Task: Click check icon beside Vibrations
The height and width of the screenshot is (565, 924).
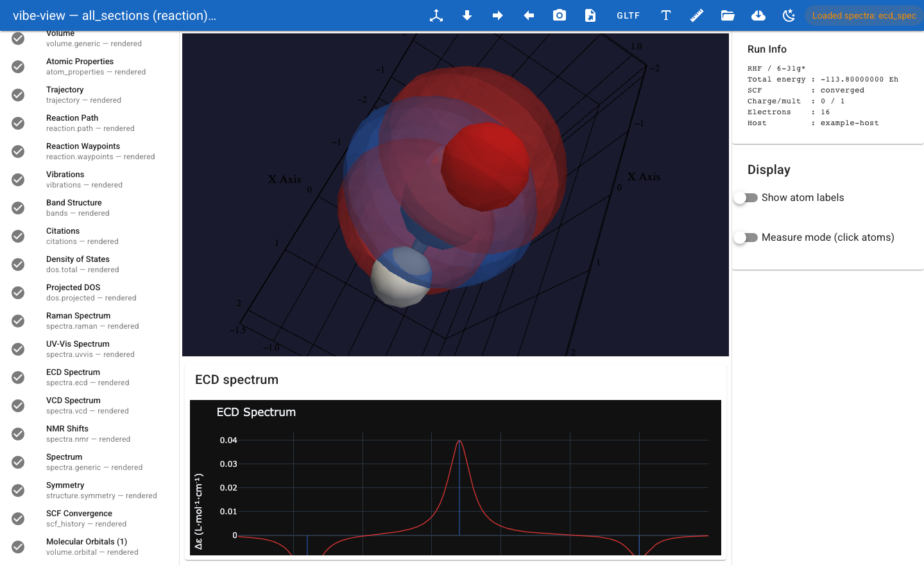Action: [x=18, y=180]
